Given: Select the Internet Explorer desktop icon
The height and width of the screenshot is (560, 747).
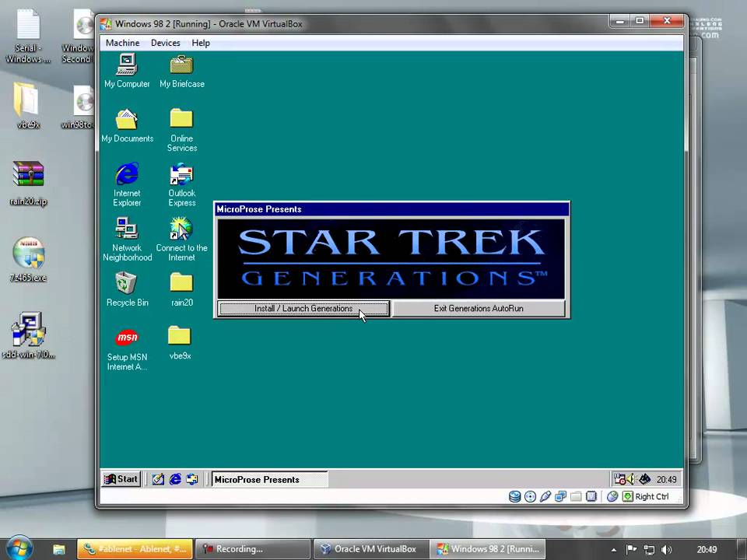Looking at the screenshot, I should click(127, 184).
